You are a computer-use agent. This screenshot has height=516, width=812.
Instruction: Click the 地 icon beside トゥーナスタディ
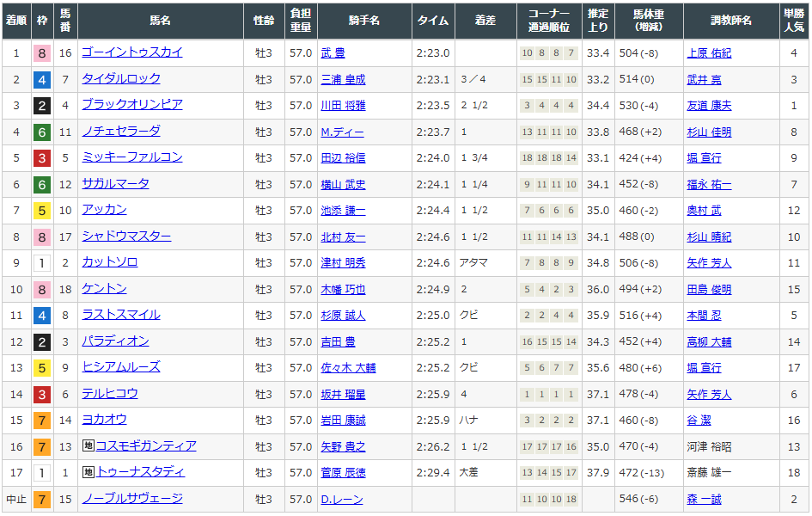[x=88, y=472]
